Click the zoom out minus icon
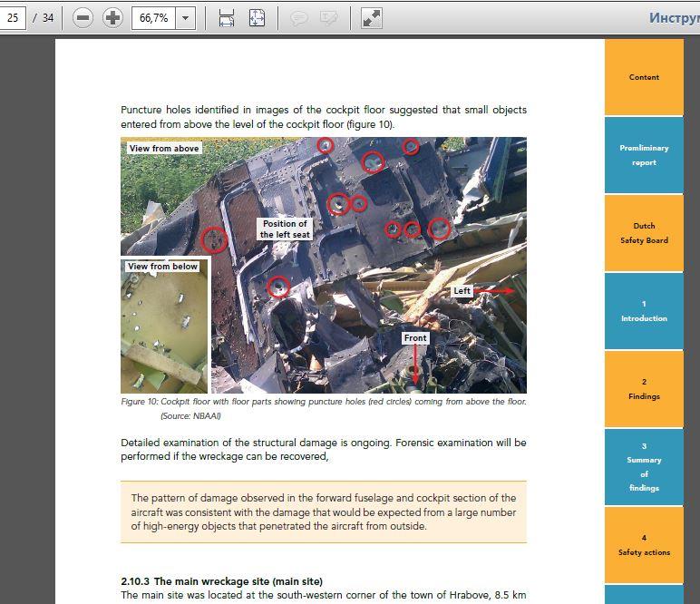The height and width of the screenshot is (604, 700). (x=83, y=18)
